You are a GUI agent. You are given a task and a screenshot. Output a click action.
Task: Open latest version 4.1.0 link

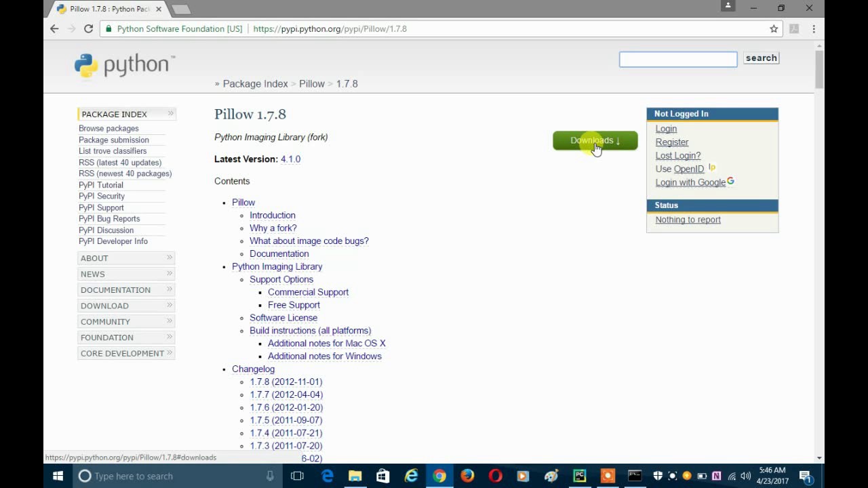[290, 159]
